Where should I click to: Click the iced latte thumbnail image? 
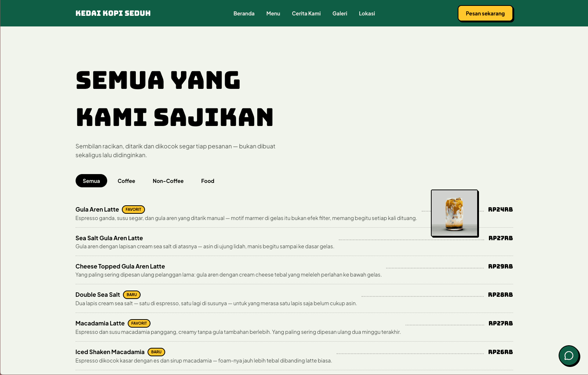[454, 213]
